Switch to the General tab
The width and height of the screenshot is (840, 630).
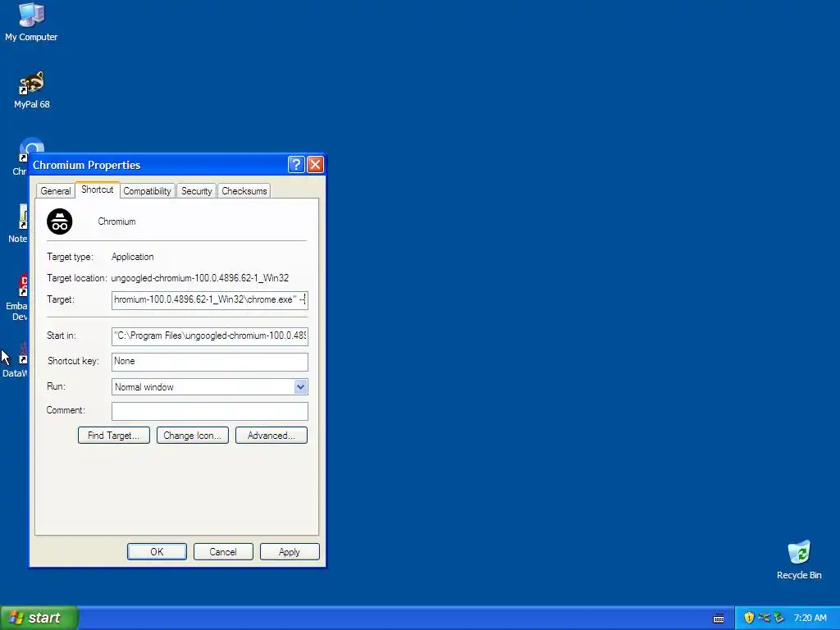coord(56,190)
